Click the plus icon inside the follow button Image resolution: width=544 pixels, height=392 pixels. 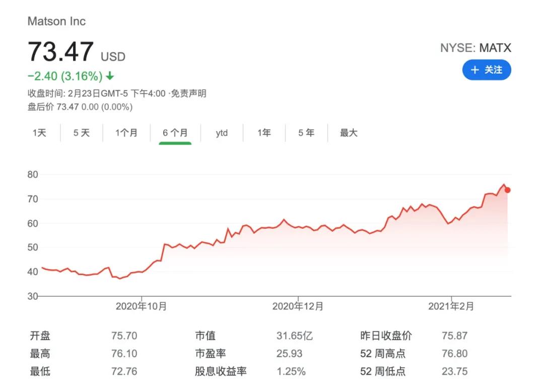tap(474, 70)
